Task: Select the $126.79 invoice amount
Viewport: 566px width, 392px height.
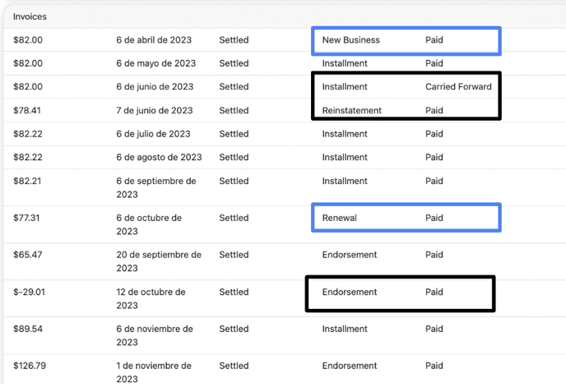Action: 30,366
